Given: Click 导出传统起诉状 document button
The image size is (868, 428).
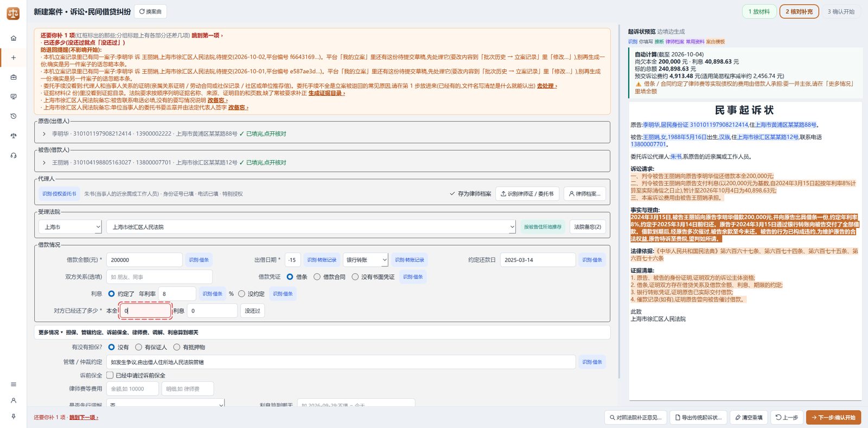Looking at the screenshot, I should tap(698, 417).
